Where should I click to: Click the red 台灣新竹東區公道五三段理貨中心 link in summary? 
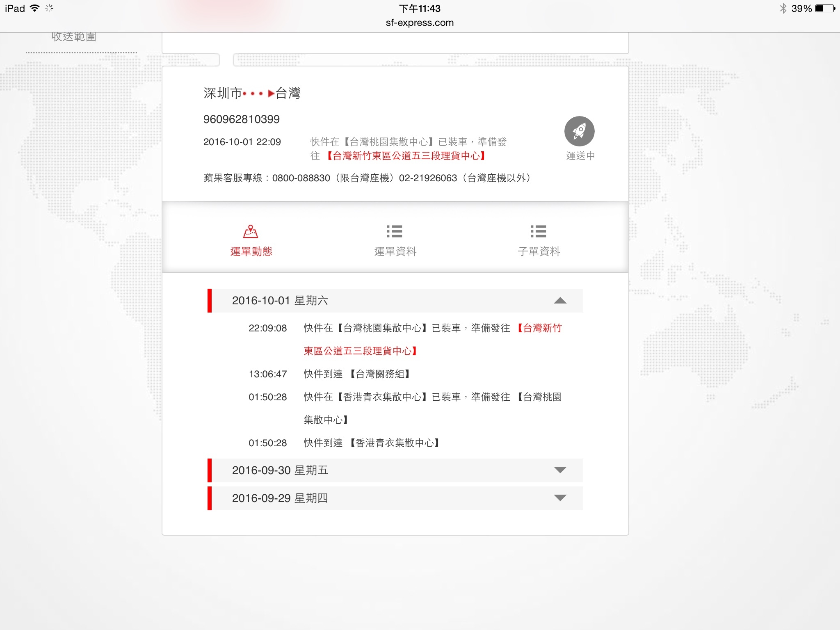click(x=406, y=156)
